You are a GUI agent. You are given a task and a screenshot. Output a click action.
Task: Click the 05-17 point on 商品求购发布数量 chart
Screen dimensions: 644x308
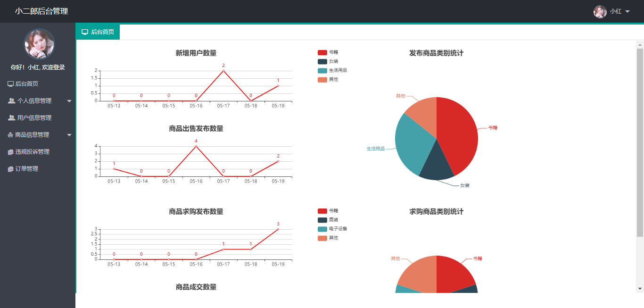click(x=223, y=249)
